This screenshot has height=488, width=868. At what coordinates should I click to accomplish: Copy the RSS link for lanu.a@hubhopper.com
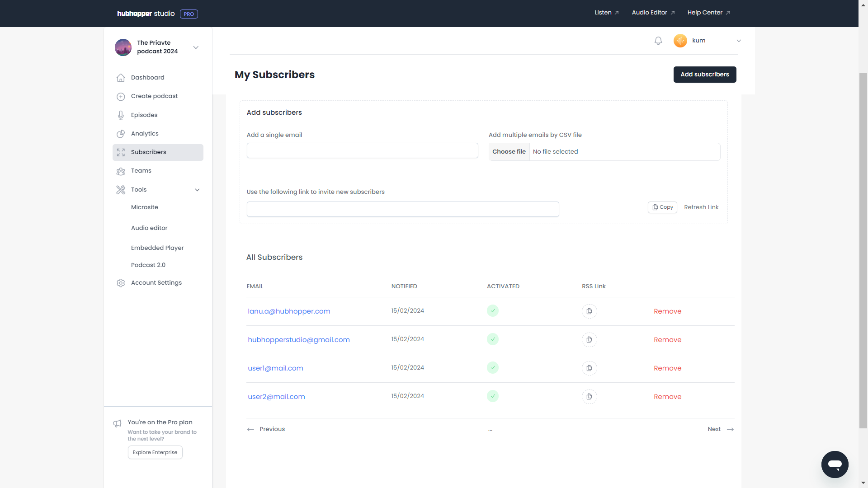[x=589, y=311]
